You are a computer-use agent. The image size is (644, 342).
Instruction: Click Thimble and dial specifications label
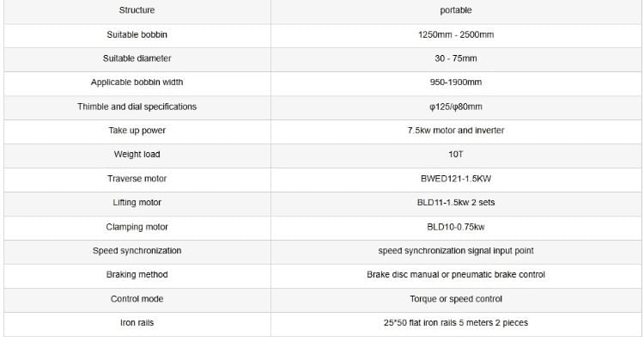137,107
